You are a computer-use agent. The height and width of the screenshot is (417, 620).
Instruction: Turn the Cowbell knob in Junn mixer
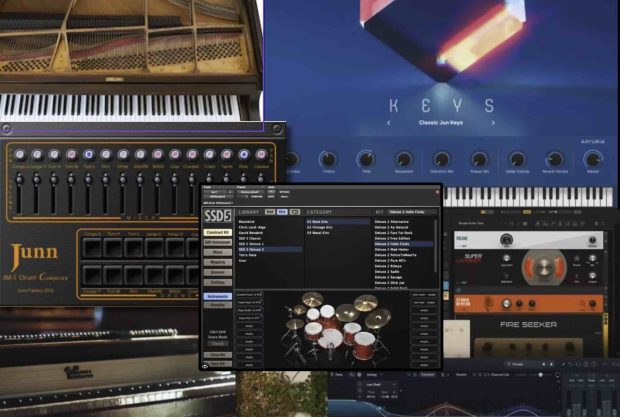(x=192, y=154)
